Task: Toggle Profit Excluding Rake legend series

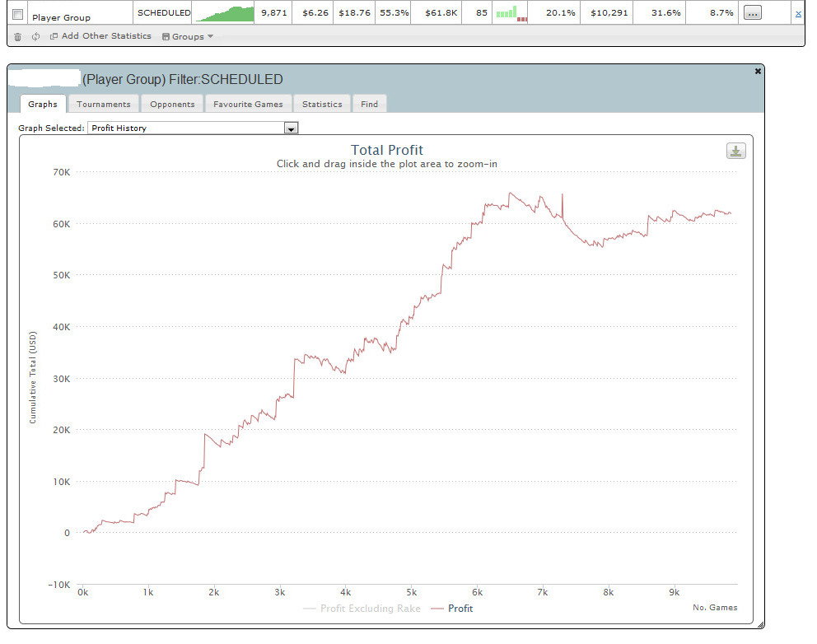Action: [x=362, y=609]
